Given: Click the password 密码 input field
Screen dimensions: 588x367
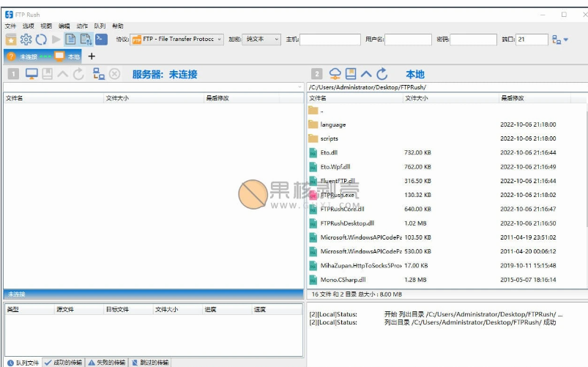Looking at the screenshot, I should [x=473, y=40].
